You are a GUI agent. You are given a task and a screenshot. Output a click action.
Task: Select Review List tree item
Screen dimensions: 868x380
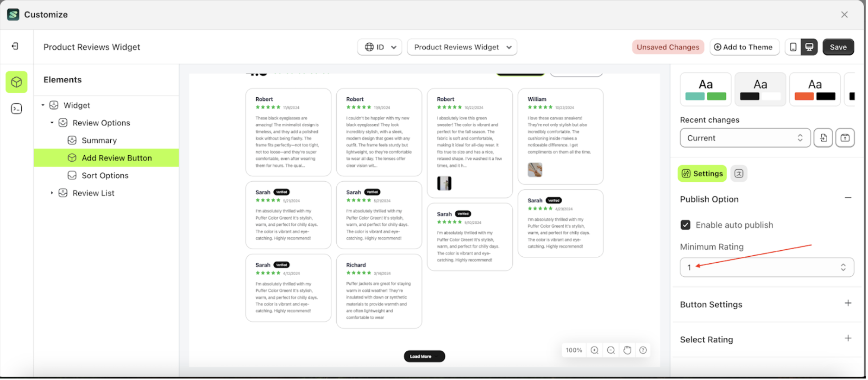(x=94, y=193)
